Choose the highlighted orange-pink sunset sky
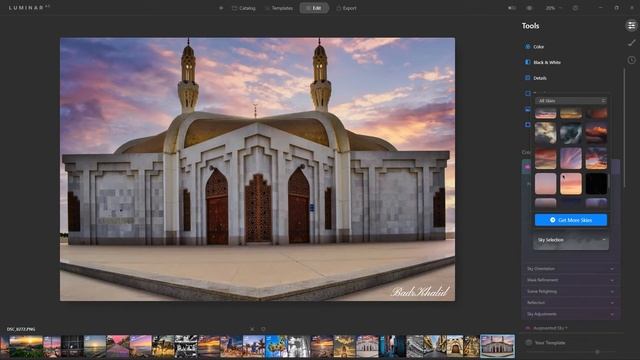 (571, 184)
